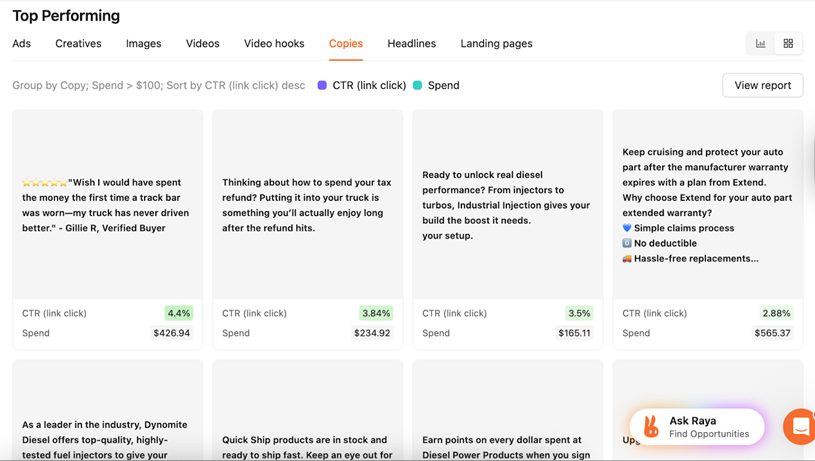The height and width of the screenshot is (461, 815).
Task: Open the tax refund copy card
Action: [x=308, y=230]
